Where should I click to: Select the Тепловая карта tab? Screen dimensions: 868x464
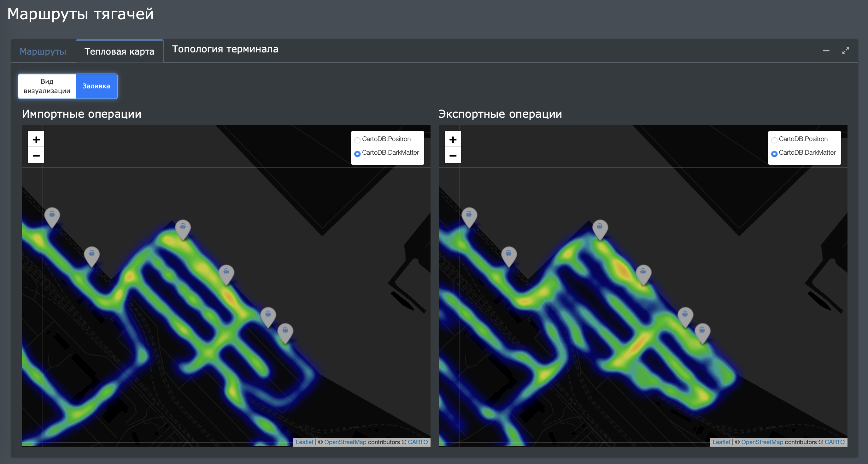[119, 51]
